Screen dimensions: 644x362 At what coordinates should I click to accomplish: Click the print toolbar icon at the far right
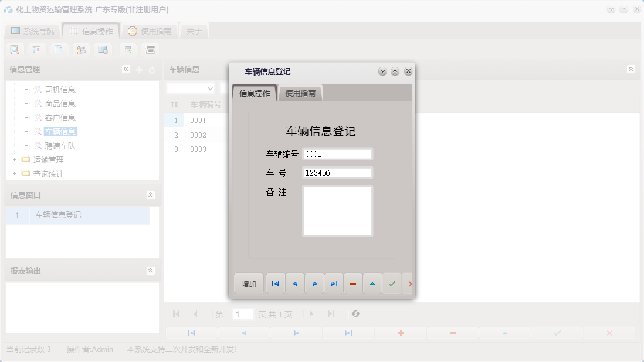[150, 50]
